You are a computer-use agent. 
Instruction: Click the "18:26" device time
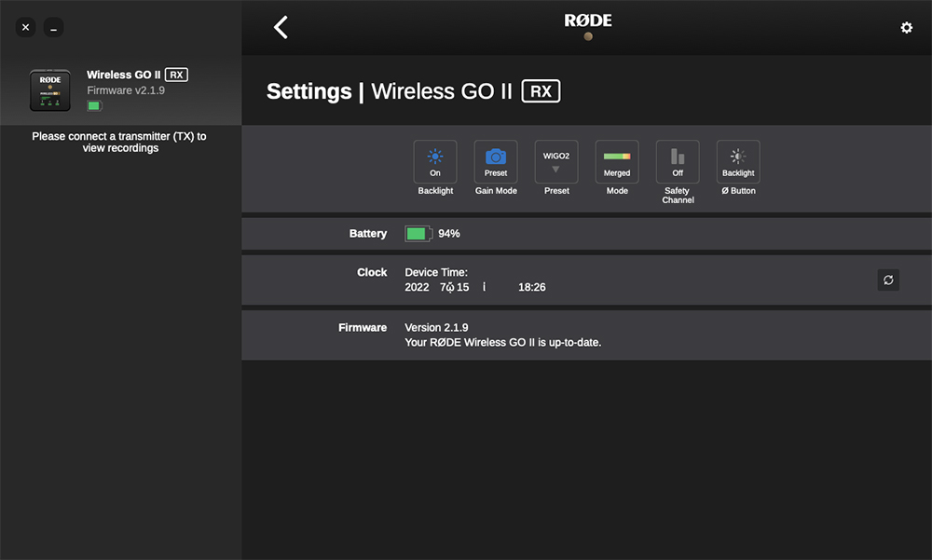coord(531,287)
